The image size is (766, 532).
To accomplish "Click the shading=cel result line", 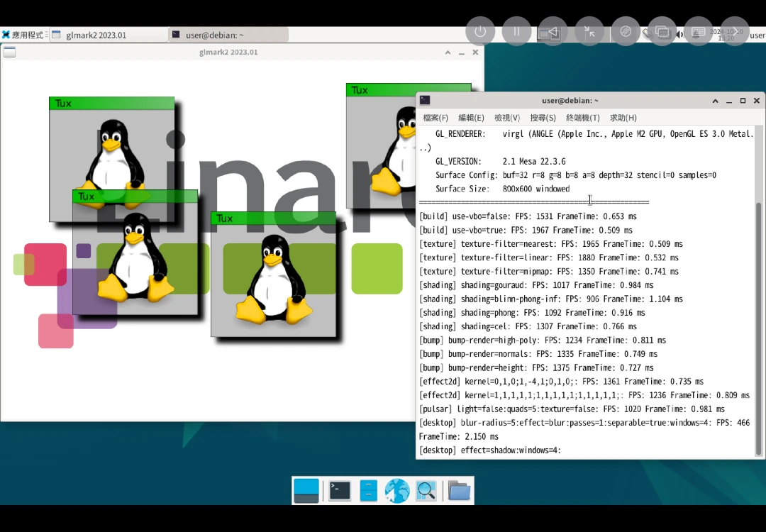I will 528,326.
